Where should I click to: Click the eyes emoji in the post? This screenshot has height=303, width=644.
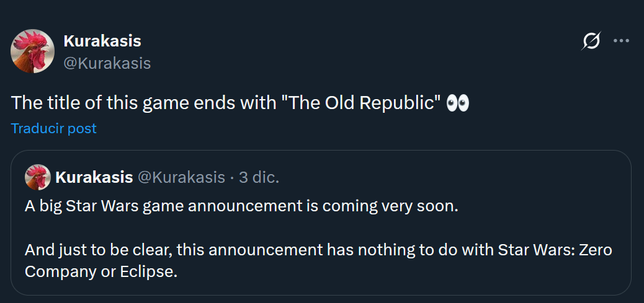(457, 103)
